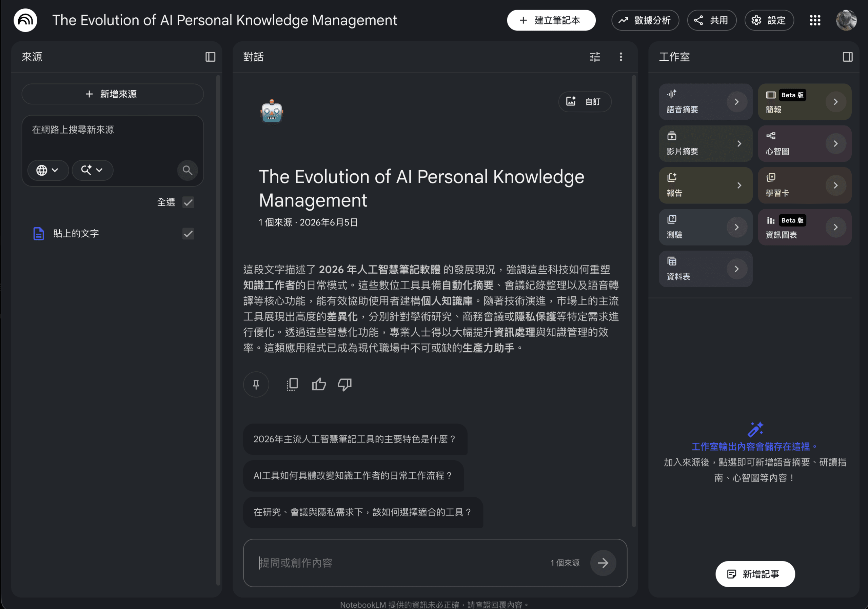
Task: Toggle the 全選 select-all checkbox
Action: point(188,202)
